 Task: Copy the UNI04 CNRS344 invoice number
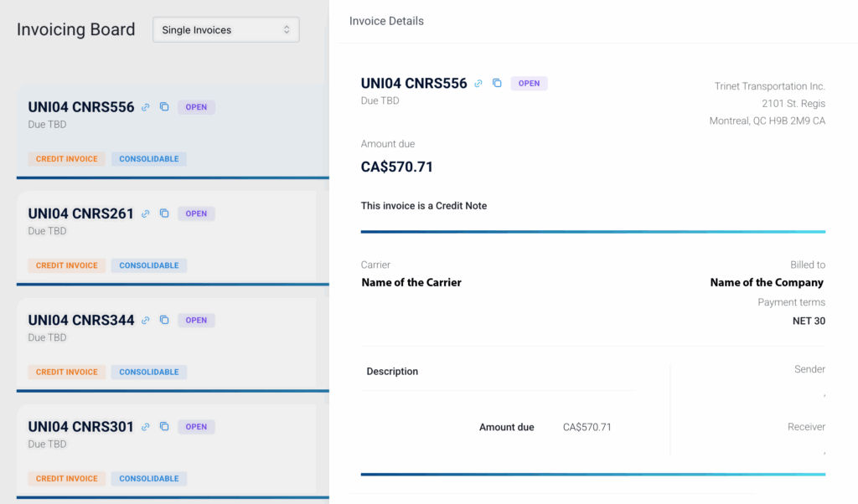[164, 320]
